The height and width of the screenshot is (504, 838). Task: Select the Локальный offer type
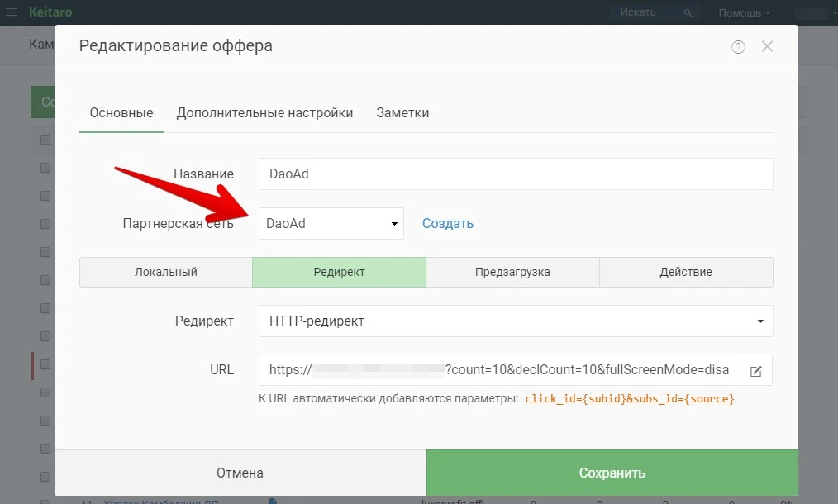point(165,272)
